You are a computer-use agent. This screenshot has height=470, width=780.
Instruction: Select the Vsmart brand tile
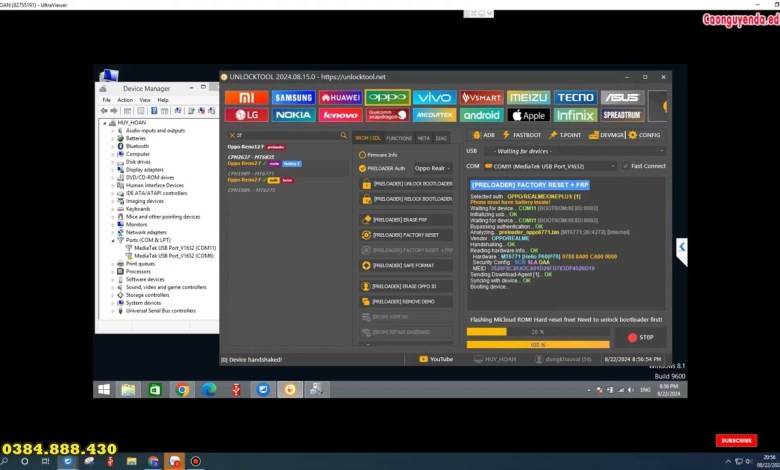(x=482, y=98)
